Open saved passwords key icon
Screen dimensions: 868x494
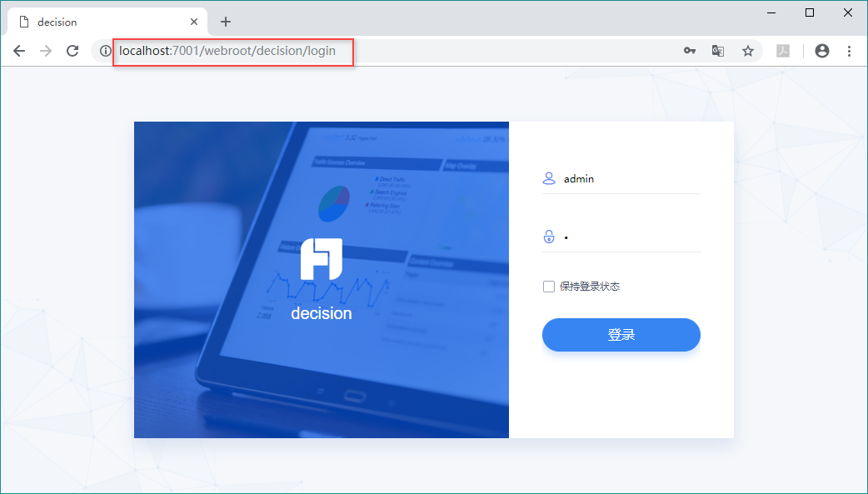pos(689,51)
